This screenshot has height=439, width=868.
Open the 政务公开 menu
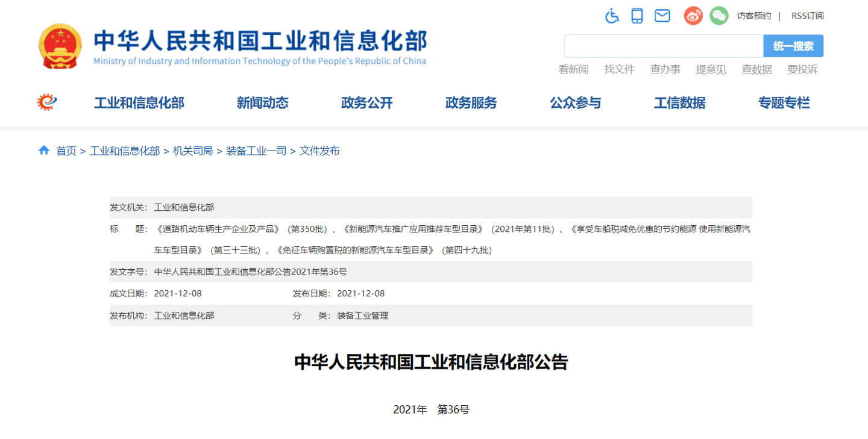[x=366, y=103]
